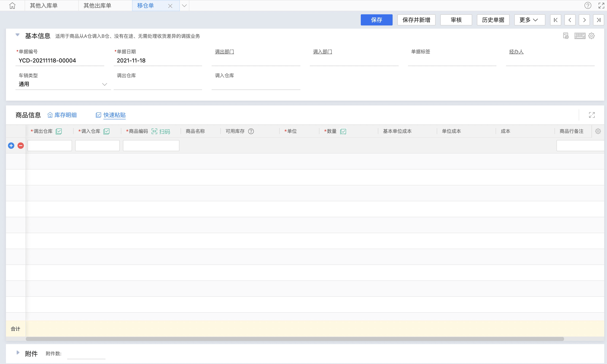The width and height of the screenshot is (607, 364).
Task: Open table column settings gear
Action: pyautogui.click(x=598, y=131)
